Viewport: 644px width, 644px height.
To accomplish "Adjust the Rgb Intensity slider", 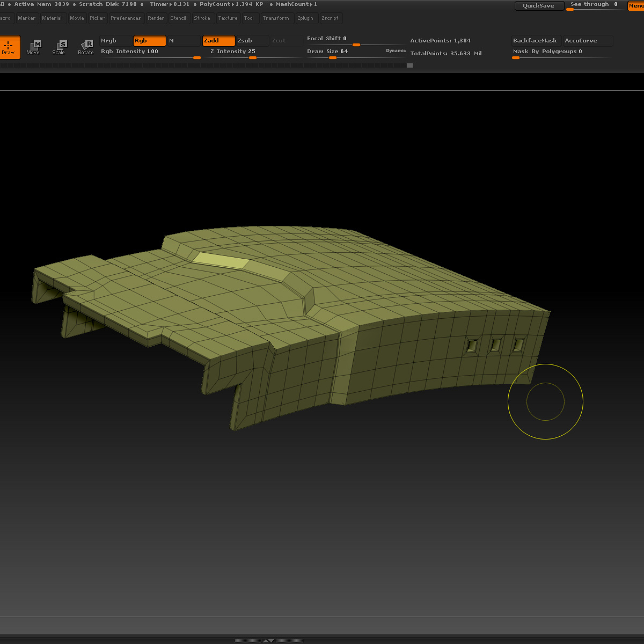I will coord(150,53).
